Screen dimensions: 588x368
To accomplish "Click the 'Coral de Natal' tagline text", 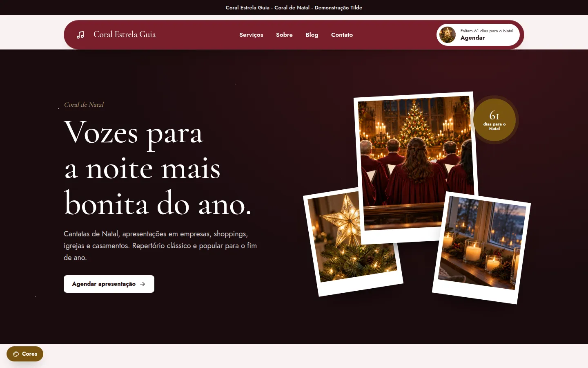I will (x=84, y=105).
